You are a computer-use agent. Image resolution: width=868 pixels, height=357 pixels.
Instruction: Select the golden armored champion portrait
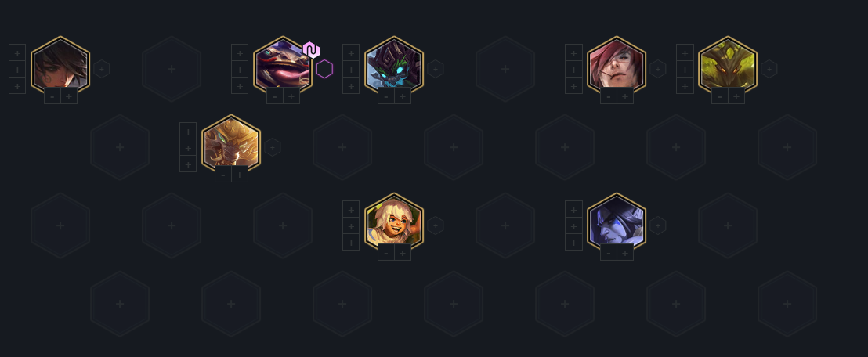[231, 144]
